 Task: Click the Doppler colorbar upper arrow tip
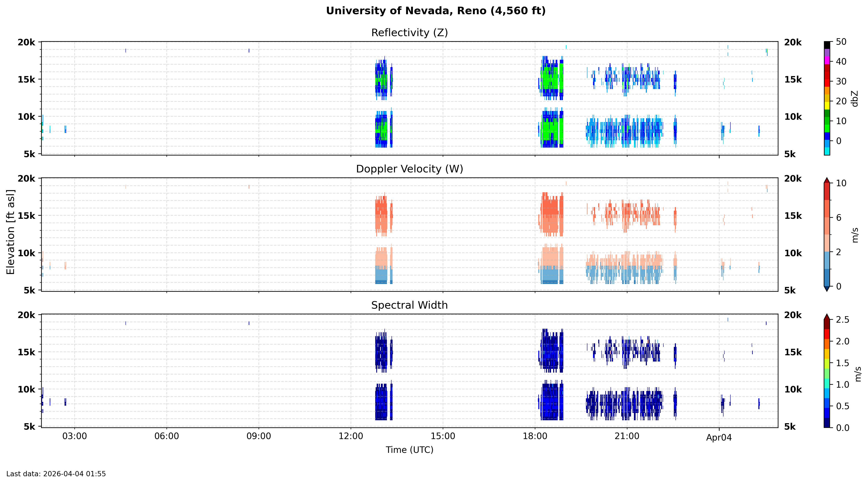pyautogui.click(x=827, y=180)
